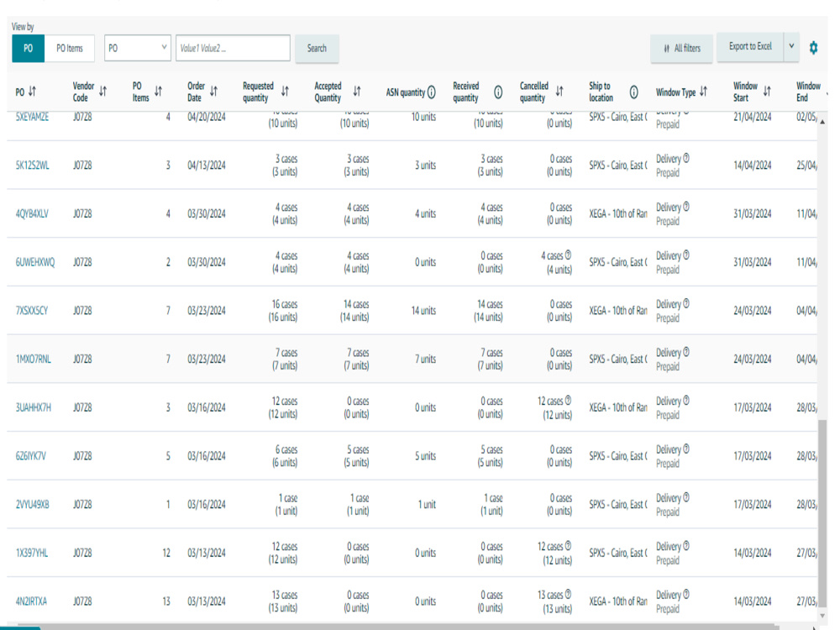The image size is (840, 630).
Task: Select order date 03/23/2024 of 7XSXX5CY
Action: [x=207, y=311]
